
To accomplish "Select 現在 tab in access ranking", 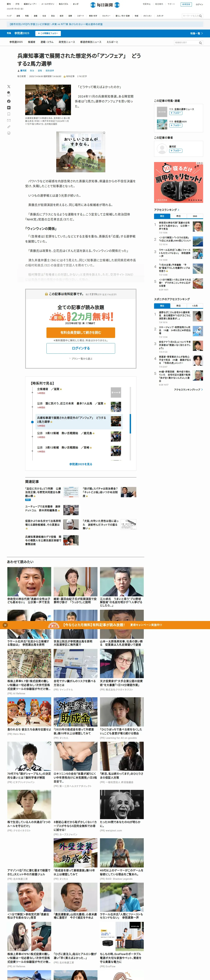I will [162, 216].
